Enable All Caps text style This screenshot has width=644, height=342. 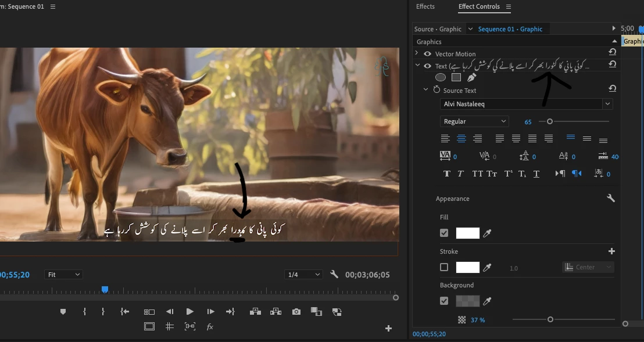click(x=477, y=174)
